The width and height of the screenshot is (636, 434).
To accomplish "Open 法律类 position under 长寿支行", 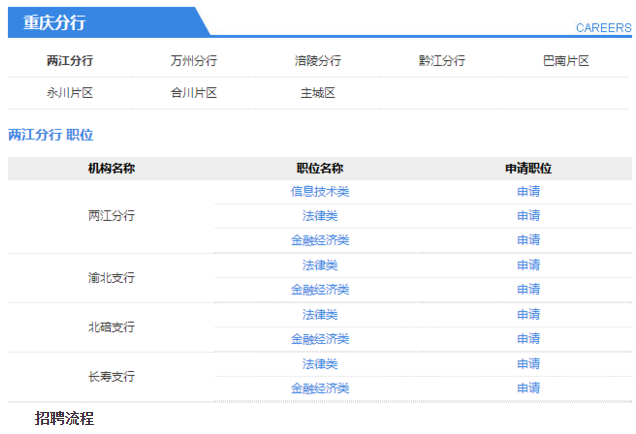I will tap(320, 364).
